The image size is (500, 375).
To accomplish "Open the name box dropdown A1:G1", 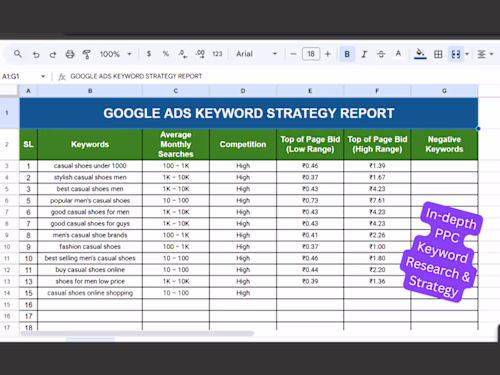I will coord(43,76).
